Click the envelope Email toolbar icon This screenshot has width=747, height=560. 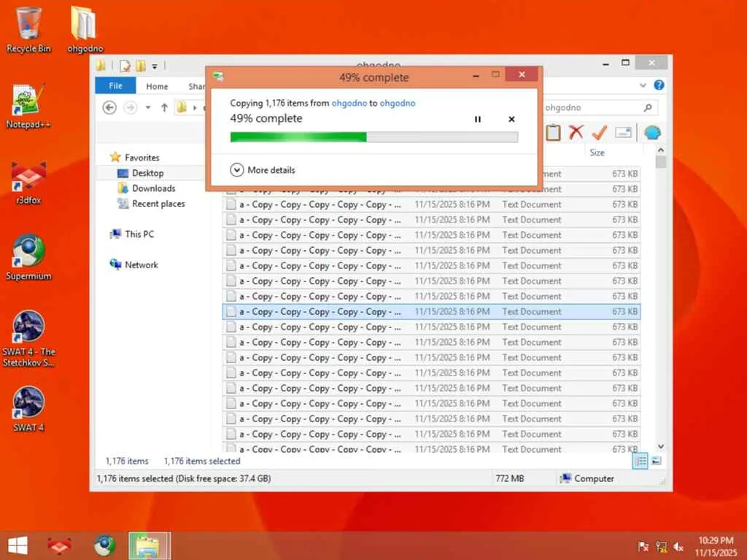(x=623, y=133)
